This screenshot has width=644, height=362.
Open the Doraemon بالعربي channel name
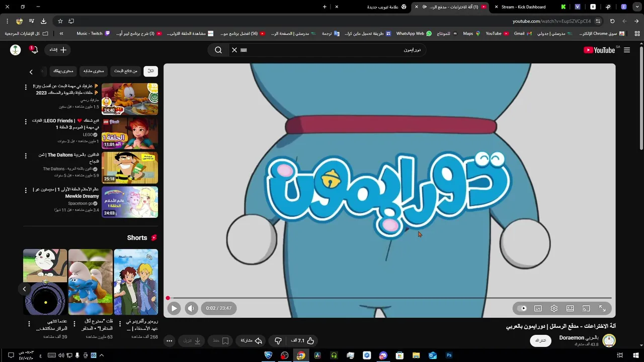click(579, 338)
